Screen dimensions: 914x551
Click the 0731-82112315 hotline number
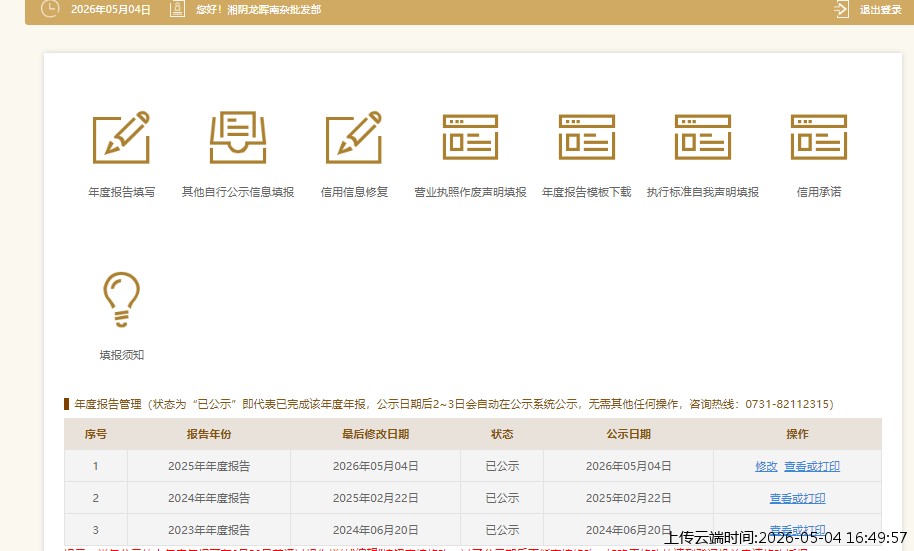pyautogui.click(x=787, y=403)
